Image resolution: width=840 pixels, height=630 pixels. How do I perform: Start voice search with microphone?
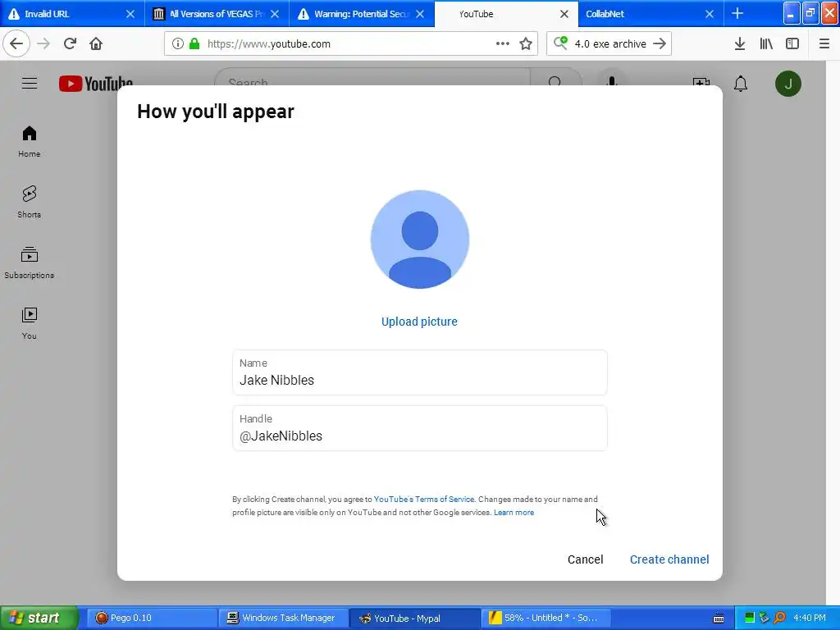click(x=611, y=81)
